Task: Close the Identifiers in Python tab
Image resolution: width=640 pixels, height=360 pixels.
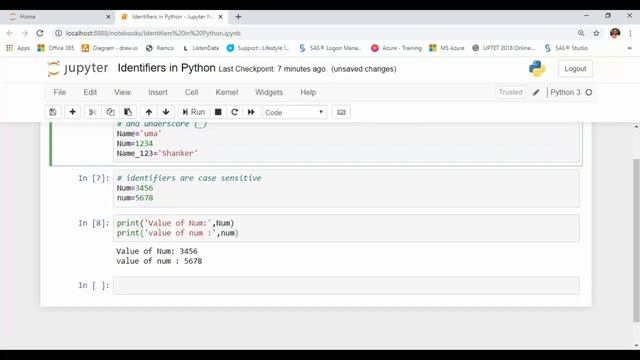Action: (220, 17)
